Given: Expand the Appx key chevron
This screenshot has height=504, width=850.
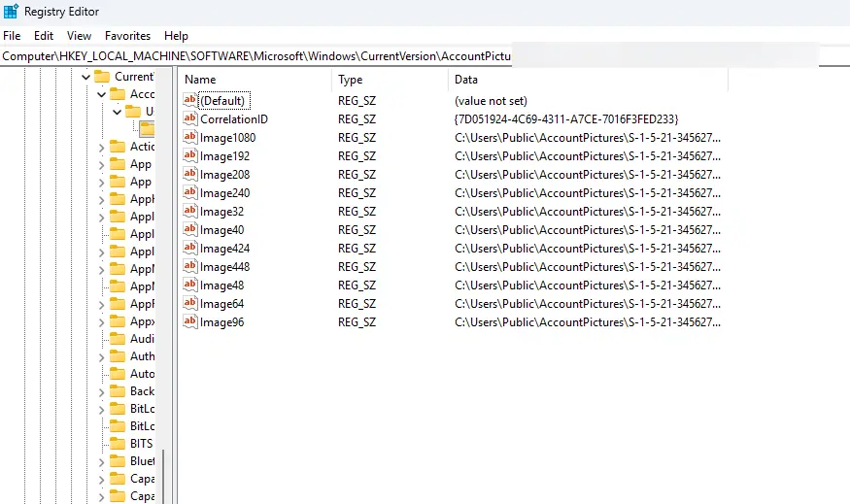Looking at the screenshot, I should [101, 321].
